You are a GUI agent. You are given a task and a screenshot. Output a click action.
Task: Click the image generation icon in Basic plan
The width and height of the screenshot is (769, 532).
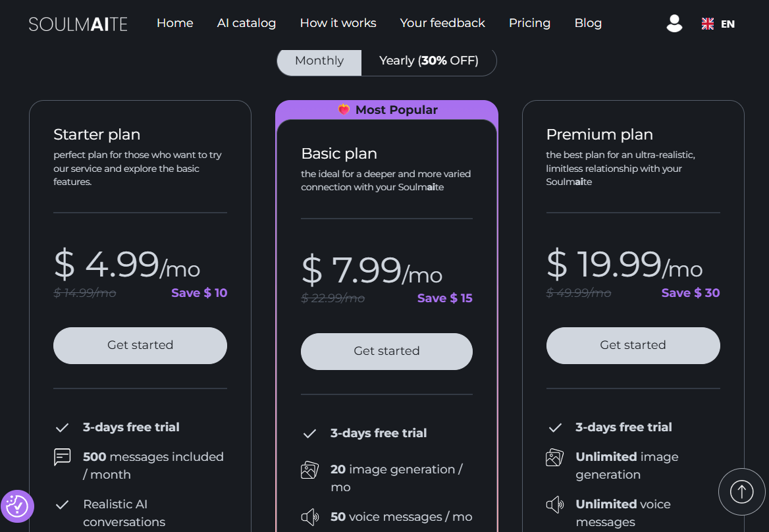(309, 469)
